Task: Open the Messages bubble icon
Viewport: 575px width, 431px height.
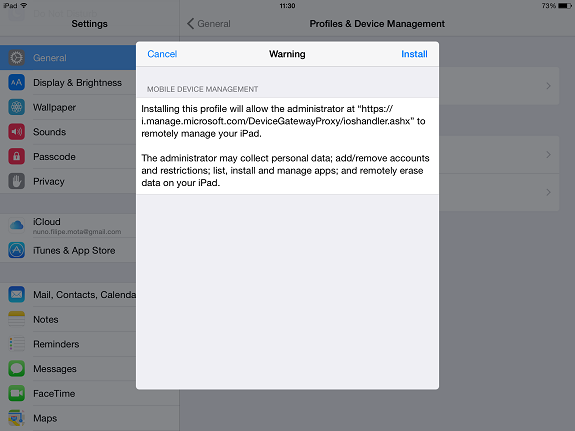Action: tap(17, 369)
